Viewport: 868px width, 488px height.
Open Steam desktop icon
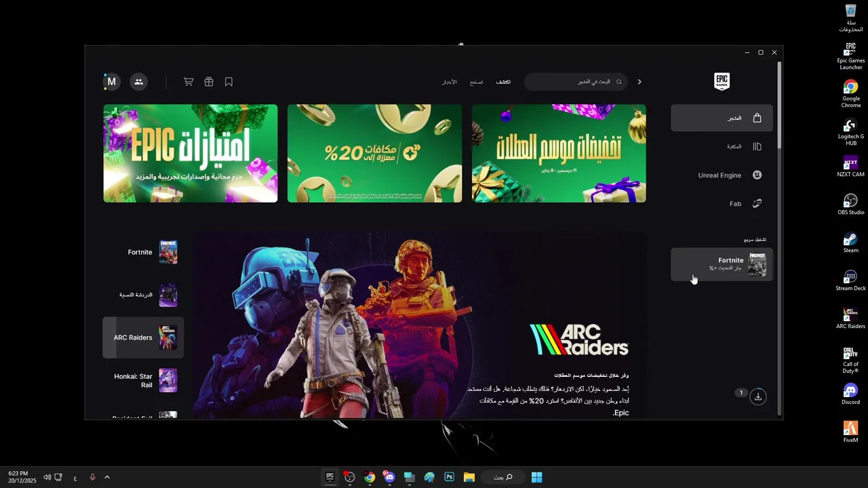850,243
